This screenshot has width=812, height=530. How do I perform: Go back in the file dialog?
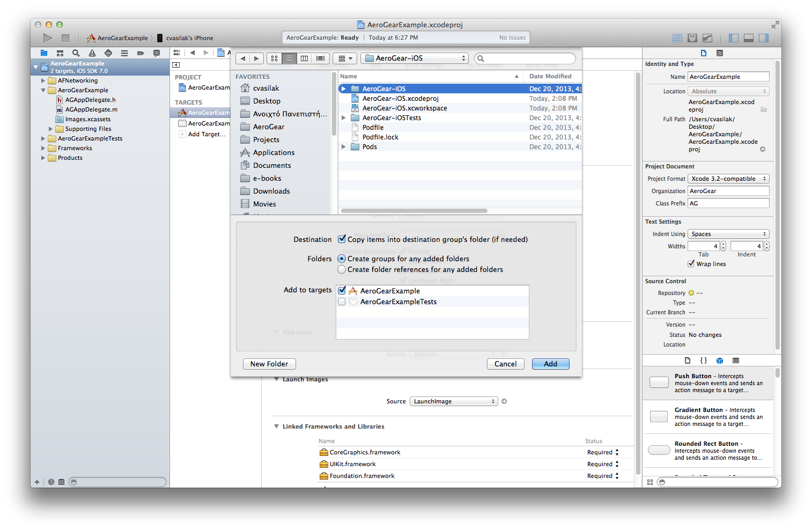[x=243, y=58]
